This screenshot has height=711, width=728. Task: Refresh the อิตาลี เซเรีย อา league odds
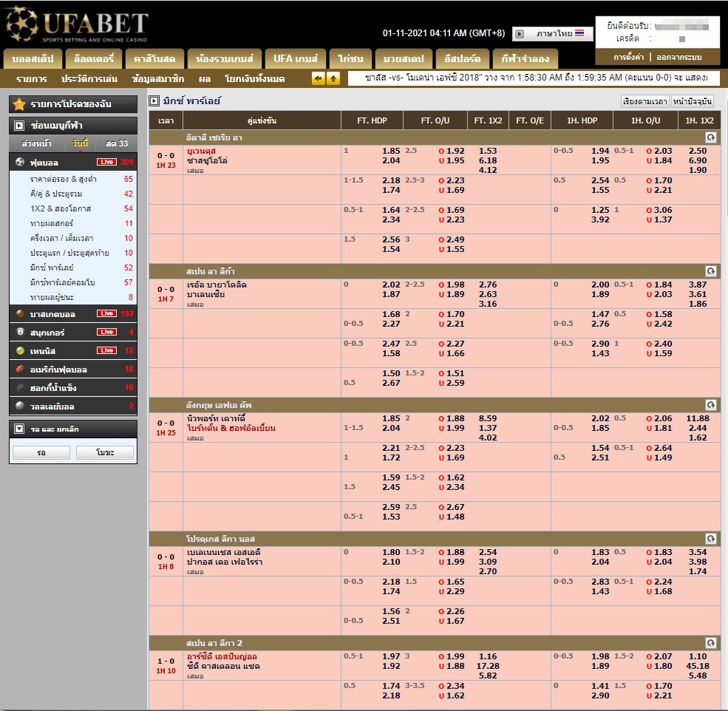coord(711,137)
